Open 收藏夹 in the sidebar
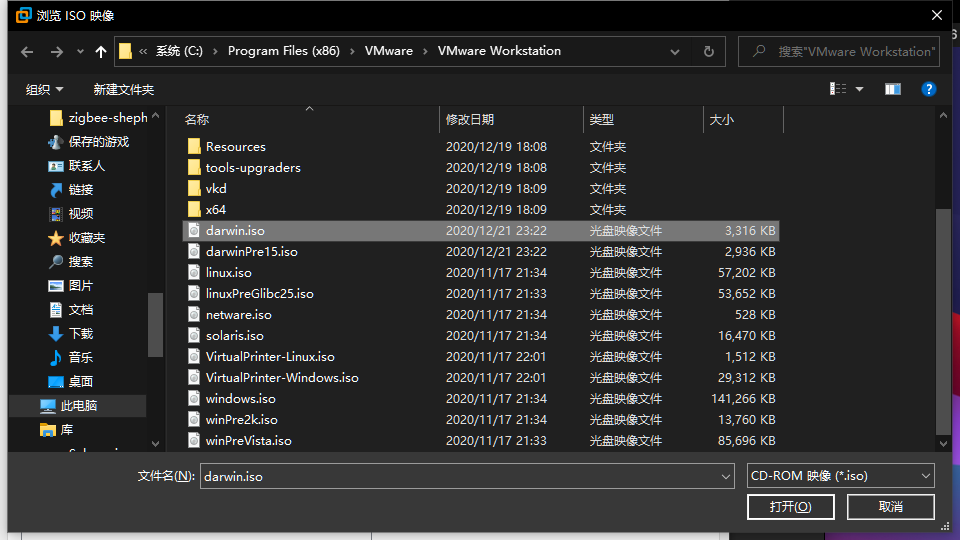The image size is (960, 540). (x=77, y=238)
